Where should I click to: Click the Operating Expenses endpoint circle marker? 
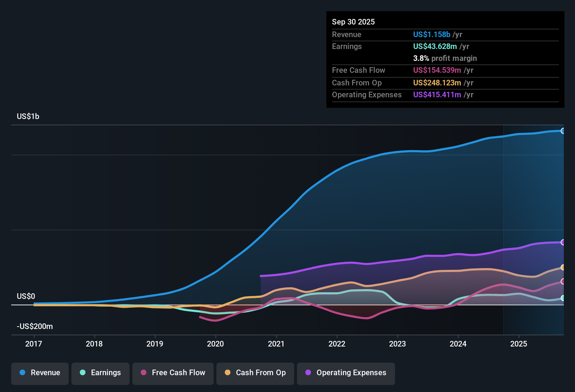click(x=563, y=242)
